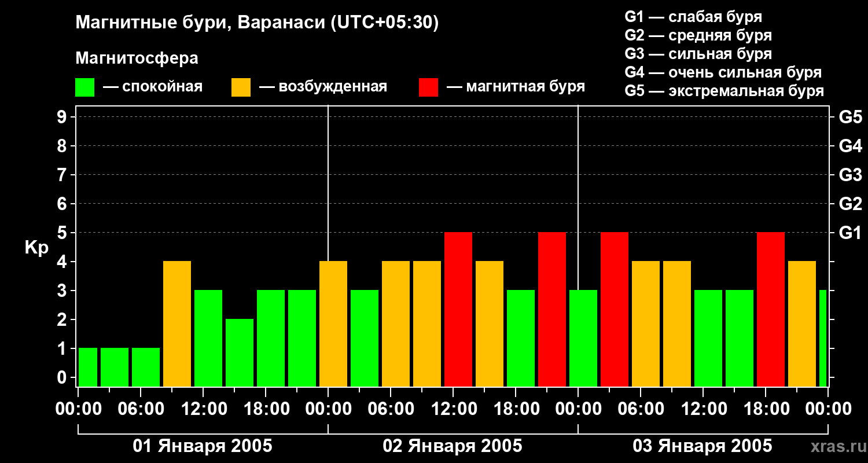Image resolution: width=868 pixels, height=463 pixels.
Task: Click '12:00' tick label above 01 Января 2005
Action: 203,409
